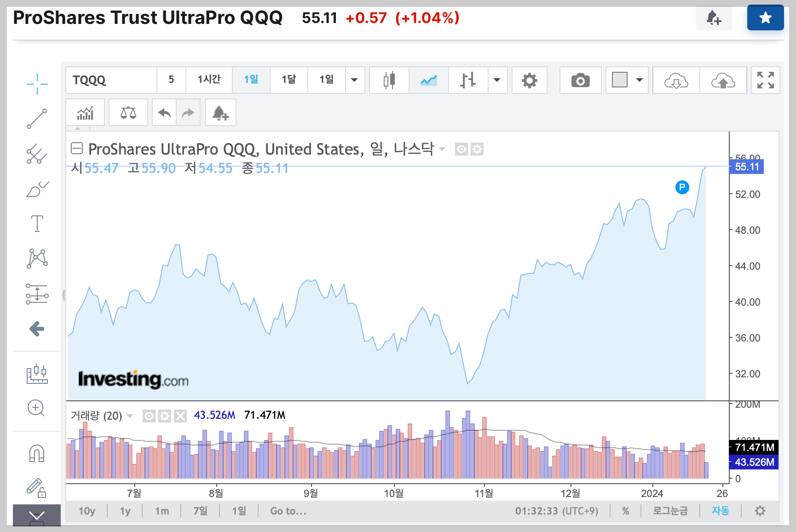Select the pattern drawing tool
Viewport: 796px width, 532px height.
(37, 259)
